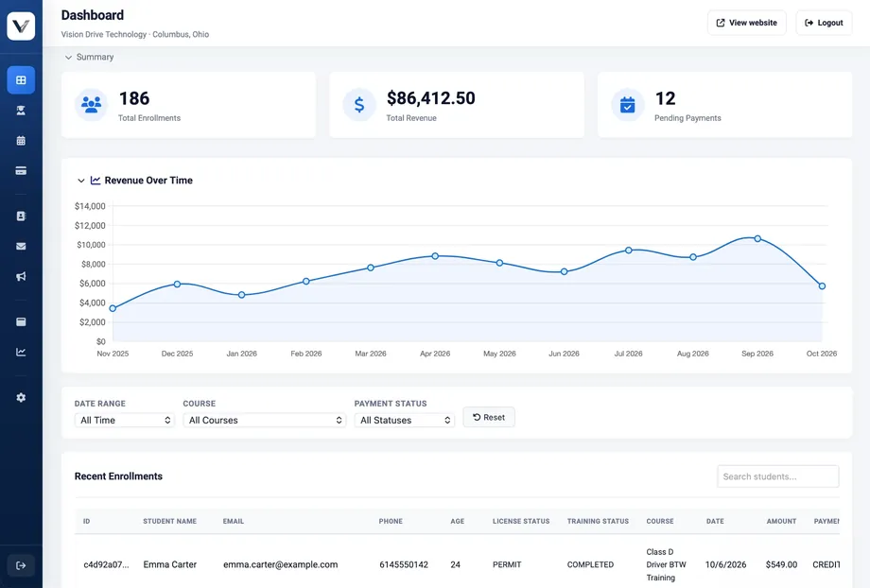Image resolution: width=870 pixels, height=588 pixels.
Task: Click the Dashboard page title
Action: pos(92,15)
